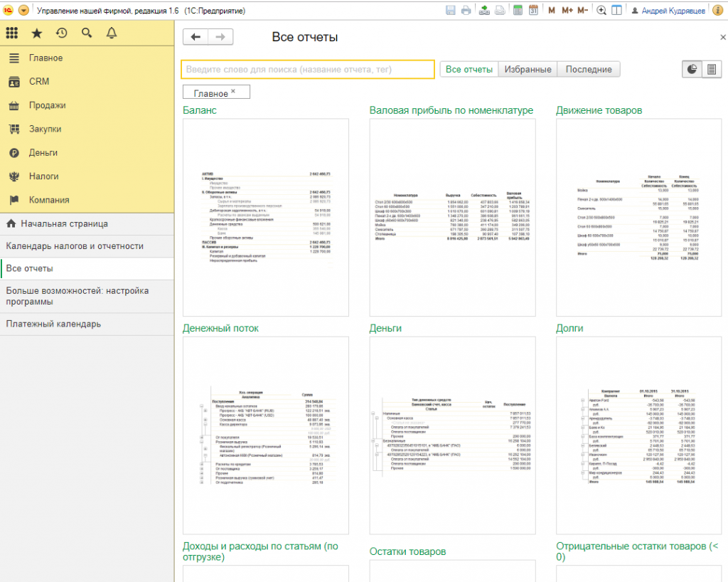Viewport: 728px width, 582px height.
Task: Open the "Баланс" report thumbnail
Action: pos(265,217)
